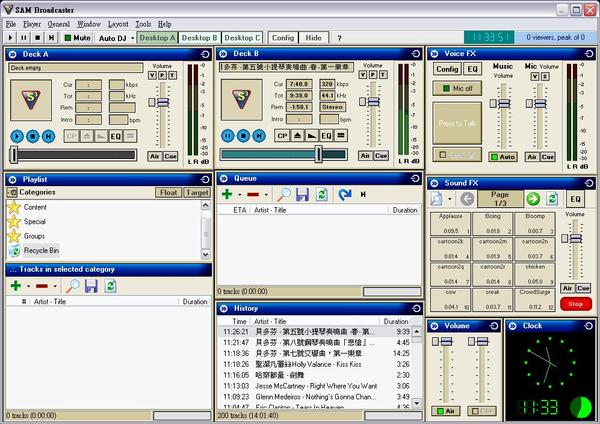This screenshot has width=600, height=424.
Task: Stop Deck A with its round stop button
Action: [x=33, y=136]
